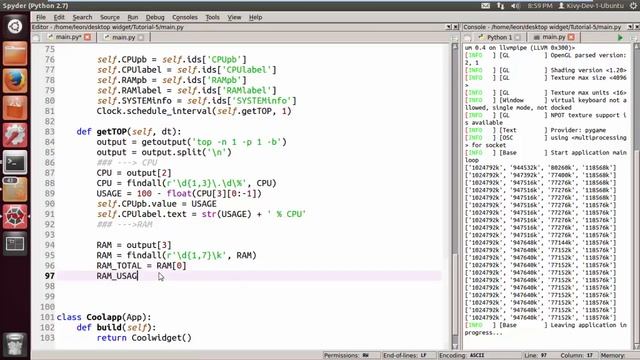This screenshot has height=360, width=640.
Task: Close the modified main.py* editor tab
Action: [x=87, y=37]
